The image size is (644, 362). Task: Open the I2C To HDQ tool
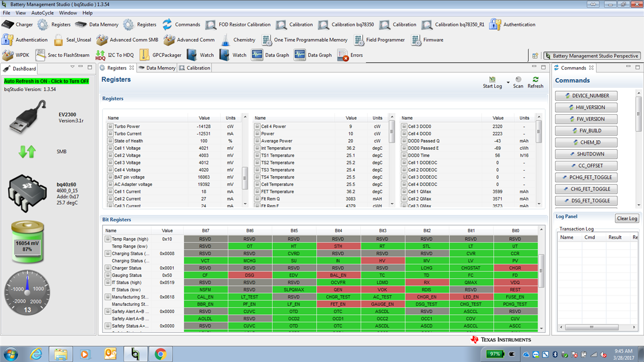click(x=114, y=55)
